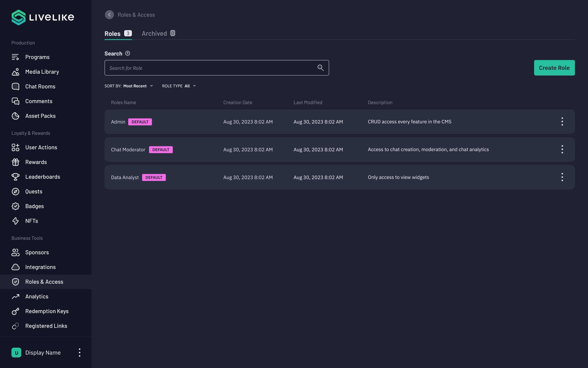Open the NFTs lightning icon
588x368 pixels.
[x=16, y=221]
